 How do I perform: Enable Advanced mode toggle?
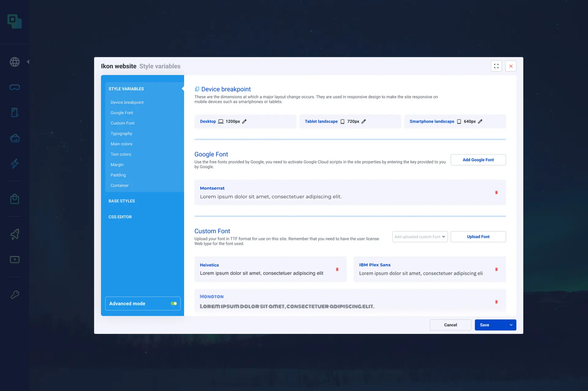[x=174, y=303]
